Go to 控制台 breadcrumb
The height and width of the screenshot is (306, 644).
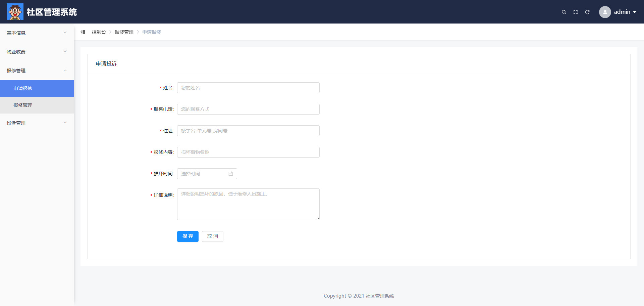coord(99,32)
